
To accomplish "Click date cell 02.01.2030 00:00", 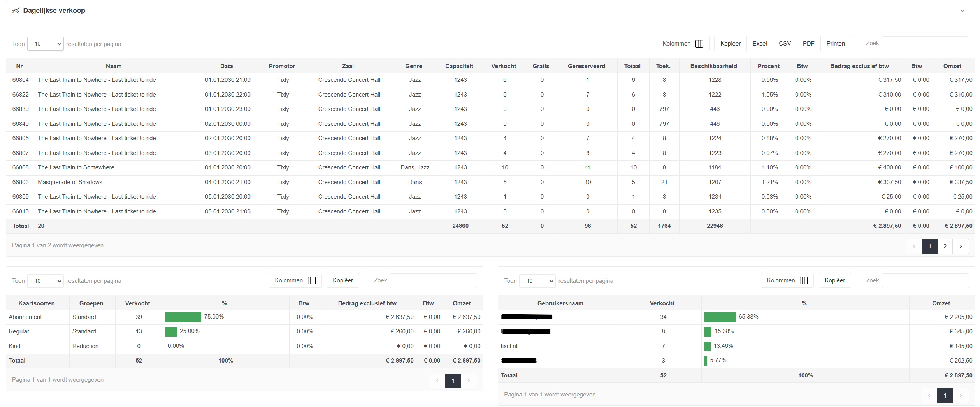I will [228, 124].
